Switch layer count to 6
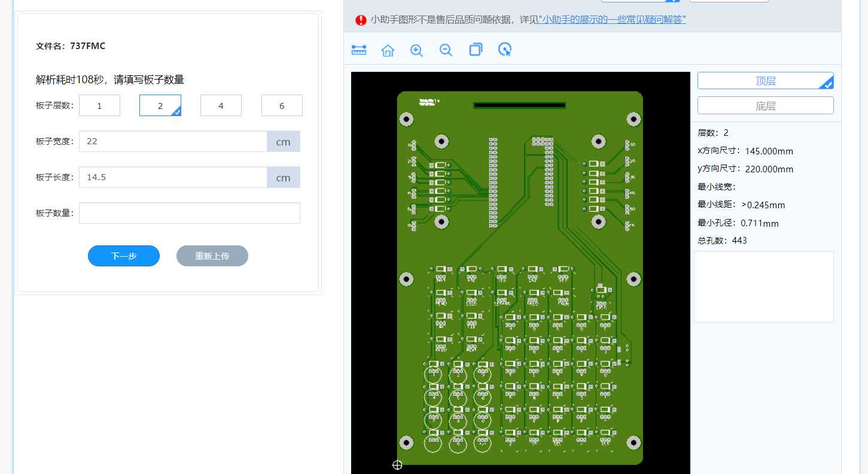The height and width of the screenshot is (474, 868). click(282, 105)
